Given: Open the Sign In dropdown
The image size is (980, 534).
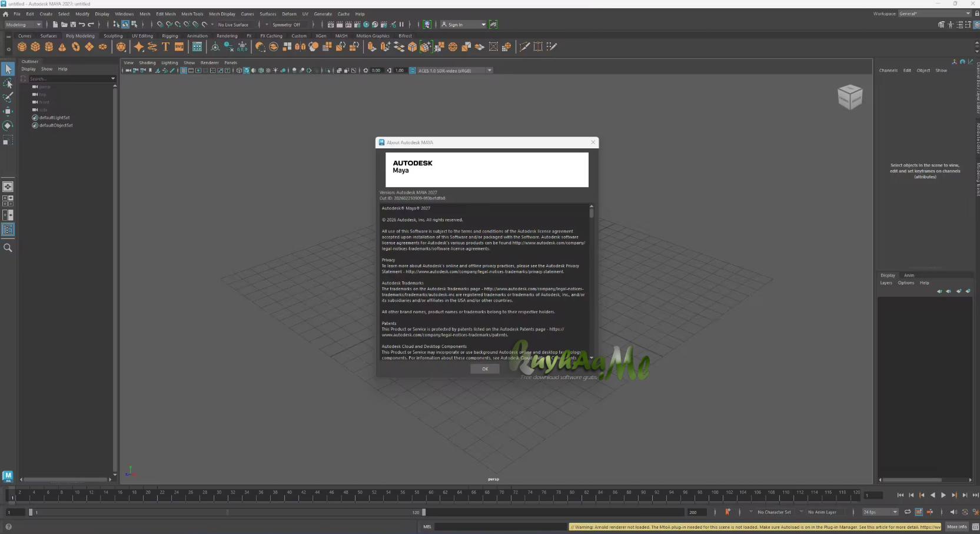Looking at the screenshot, I should [x=464, y=25].
